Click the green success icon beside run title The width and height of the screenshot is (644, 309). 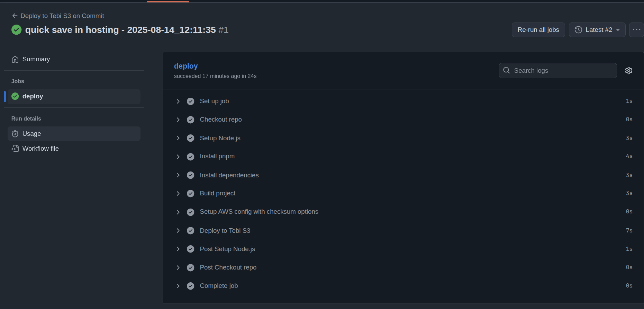(x=16, y=30)
